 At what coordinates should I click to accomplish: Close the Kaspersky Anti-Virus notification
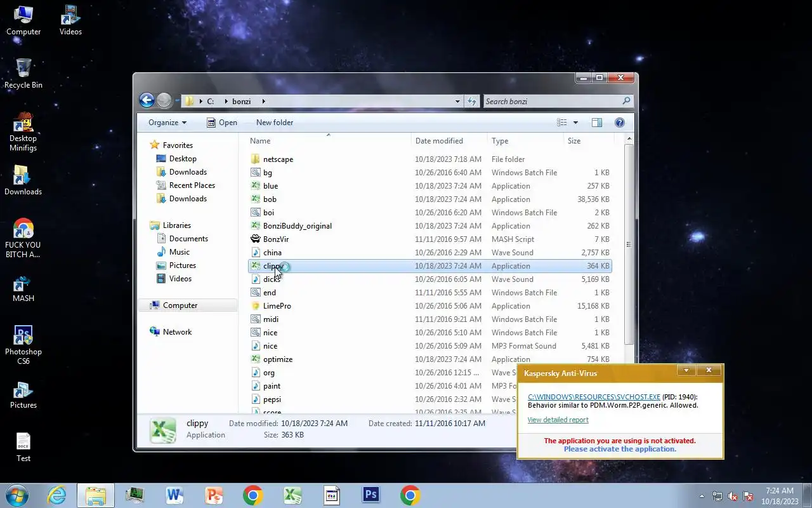coord(709,370)
